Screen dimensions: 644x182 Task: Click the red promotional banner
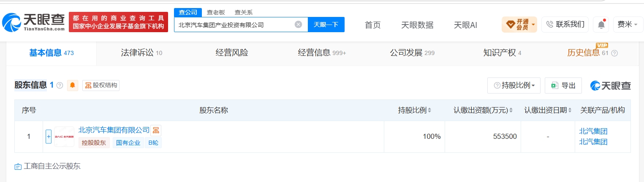coord(118,22)
